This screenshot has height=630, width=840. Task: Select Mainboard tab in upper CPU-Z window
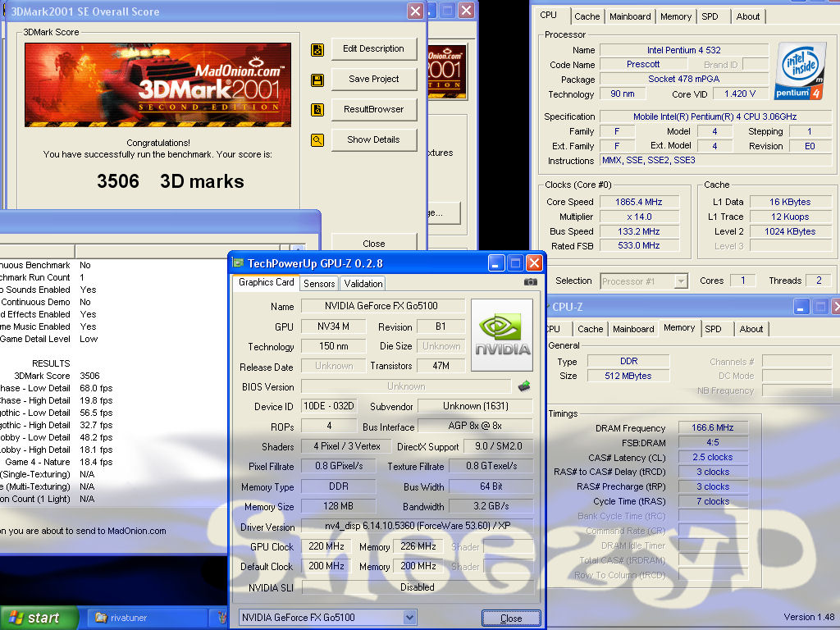click(630, 16)
